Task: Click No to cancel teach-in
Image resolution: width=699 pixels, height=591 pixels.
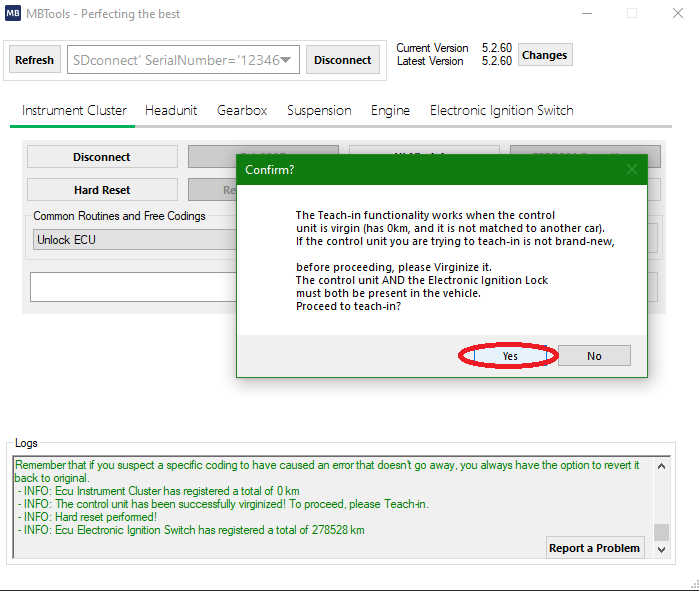Action: [594, 356]
